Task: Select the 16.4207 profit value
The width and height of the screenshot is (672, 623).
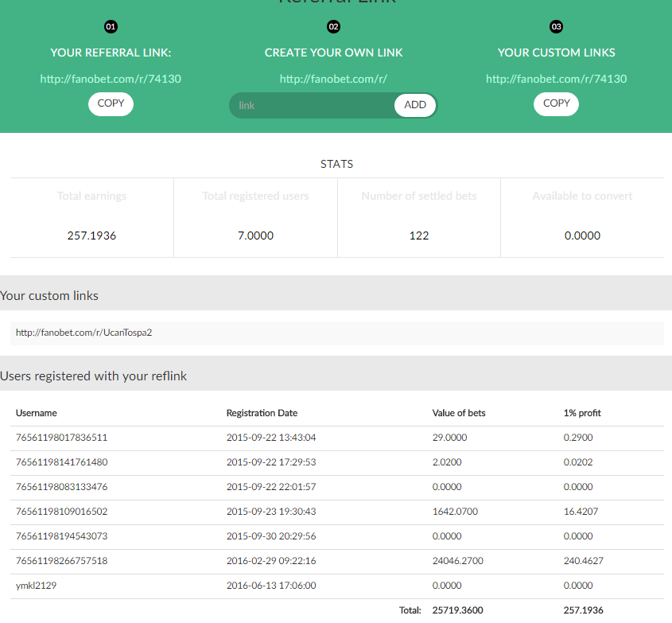Action: (x=581, y=512)
